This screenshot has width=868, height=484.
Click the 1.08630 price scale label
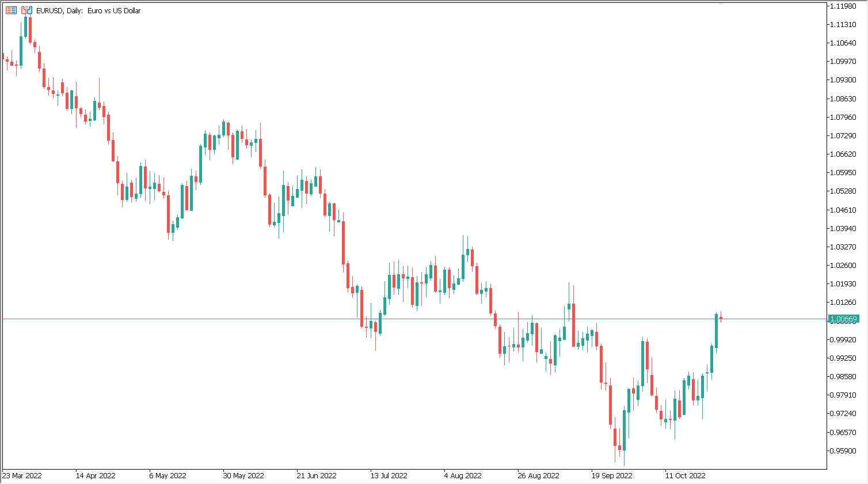coord(844,99)
